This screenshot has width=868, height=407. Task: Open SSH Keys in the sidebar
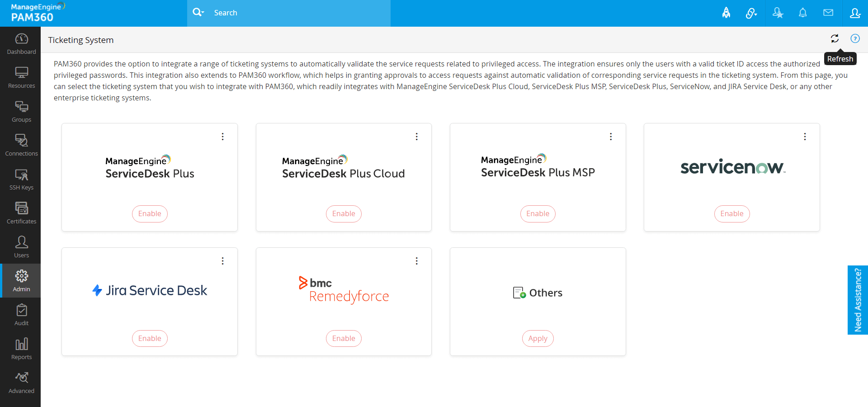pos(21,180)
